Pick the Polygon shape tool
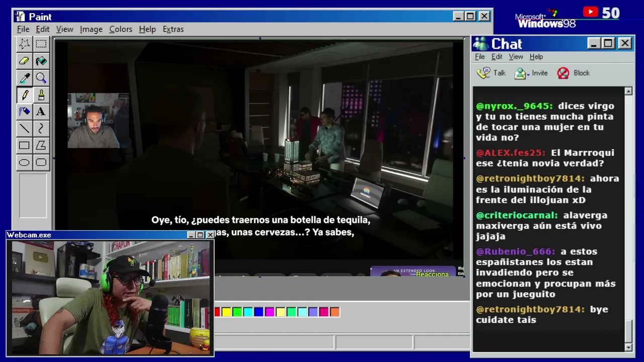 tap(41, 146)
